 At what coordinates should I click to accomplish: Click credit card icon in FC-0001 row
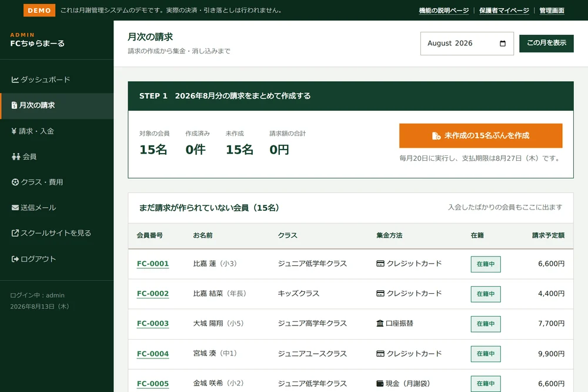[x=380, y=264]
